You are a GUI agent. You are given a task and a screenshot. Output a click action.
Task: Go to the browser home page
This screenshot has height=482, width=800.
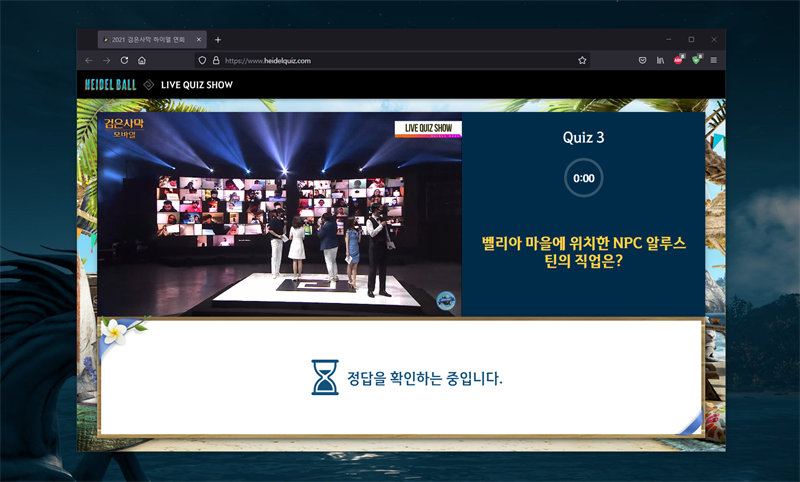(x=142, y=60)
